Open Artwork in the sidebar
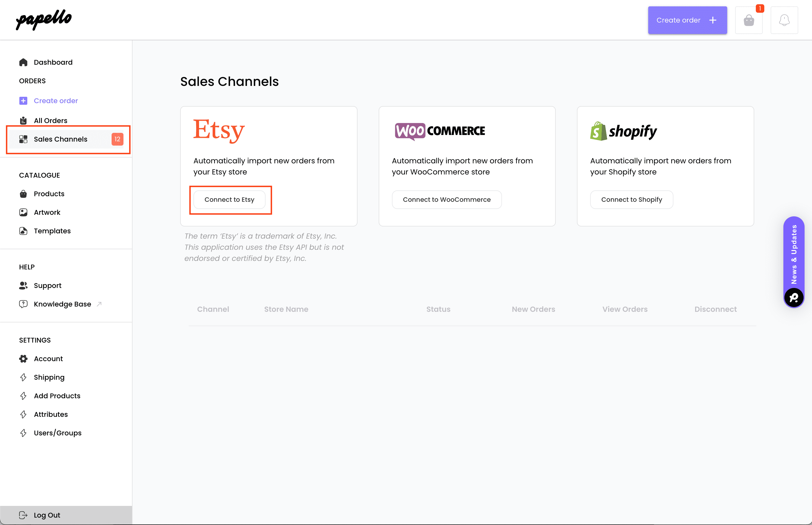812x525 pixels. 47,212
